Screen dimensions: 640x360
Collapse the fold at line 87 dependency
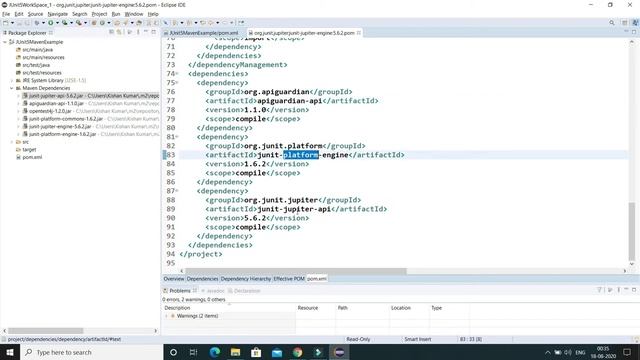tap(177, 191)
